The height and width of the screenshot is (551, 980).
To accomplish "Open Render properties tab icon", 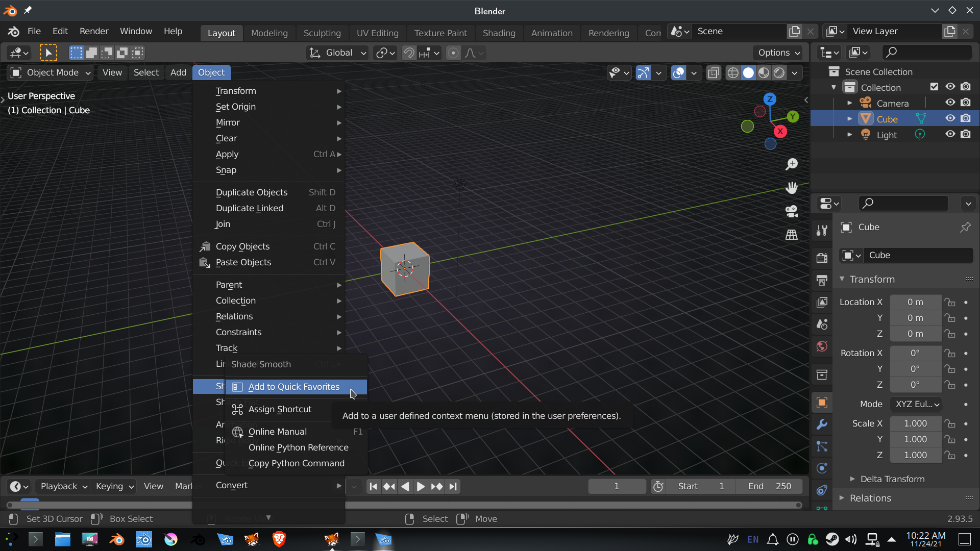I will tap(822, 258).
